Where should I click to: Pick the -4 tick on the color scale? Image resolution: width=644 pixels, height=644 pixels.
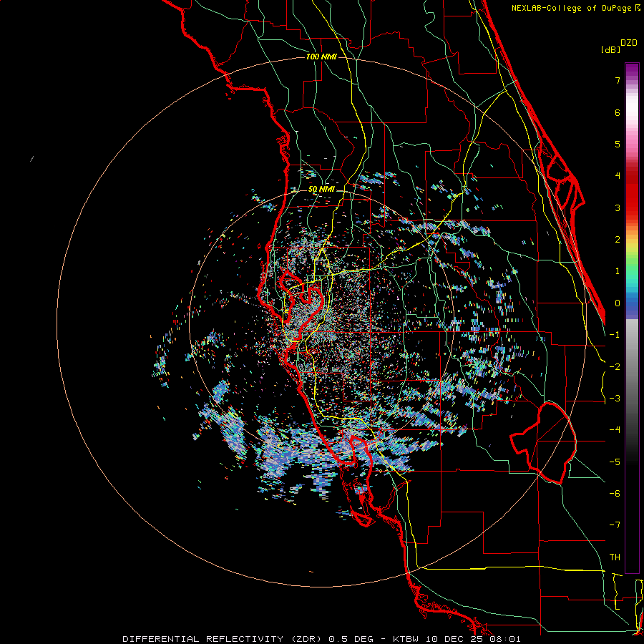coord(615,430)
